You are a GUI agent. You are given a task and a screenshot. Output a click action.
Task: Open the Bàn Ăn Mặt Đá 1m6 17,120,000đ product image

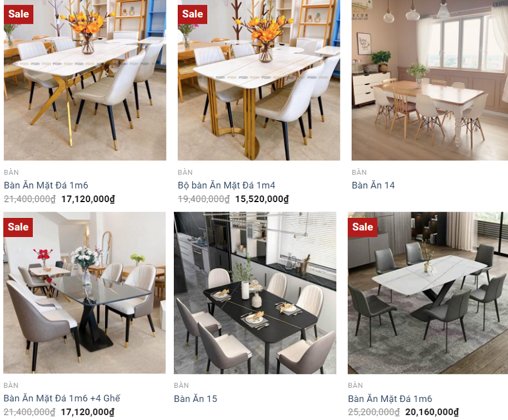coord(85,80)
